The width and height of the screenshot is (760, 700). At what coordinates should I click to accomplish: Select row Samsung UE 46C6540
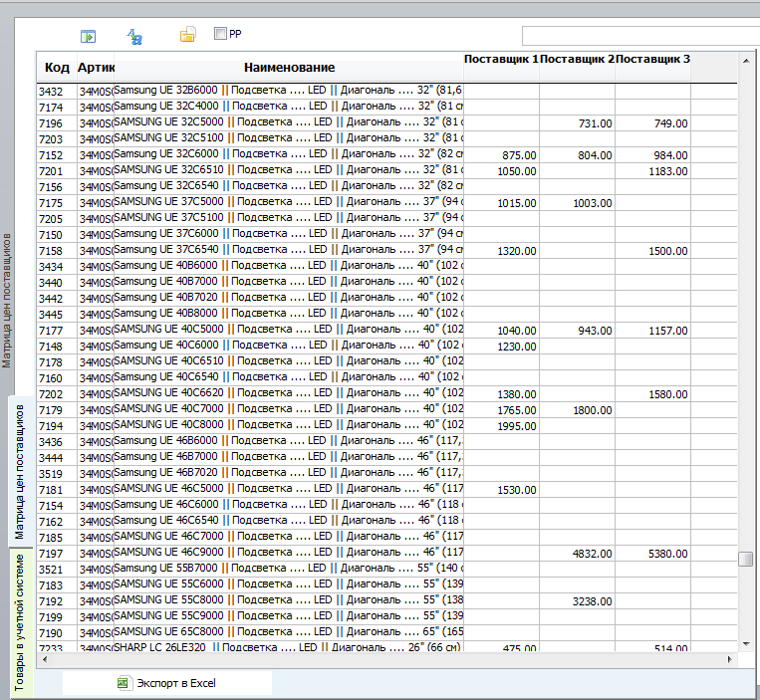tap(386, 522)
